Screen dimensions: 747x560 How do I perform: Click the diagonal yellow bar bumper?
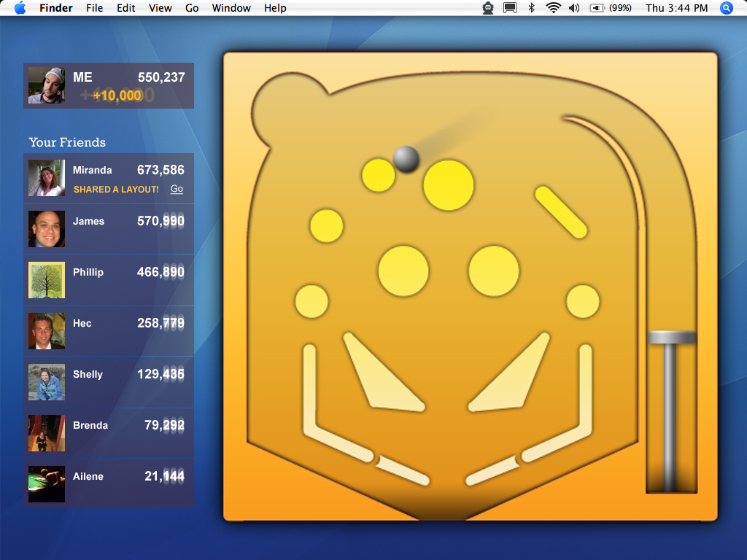point(561,211)
